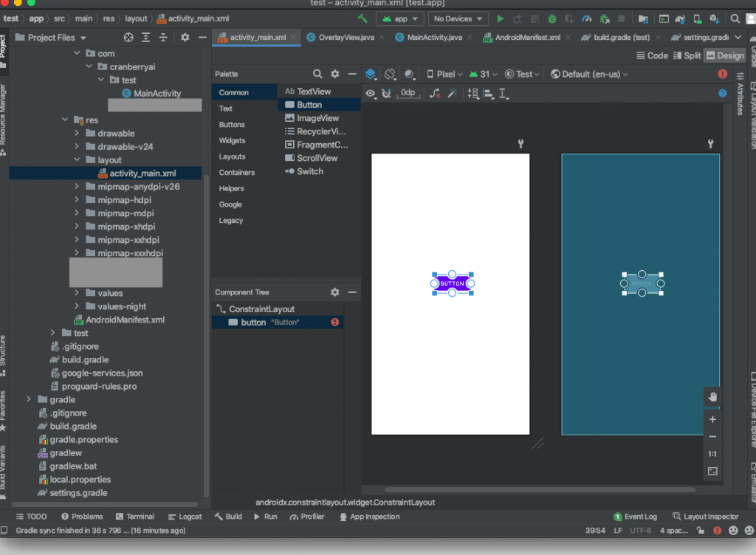This screenshot has width=756, height=555.
Task: Open the Palette gear settings
Action: (x=335, y=74)
